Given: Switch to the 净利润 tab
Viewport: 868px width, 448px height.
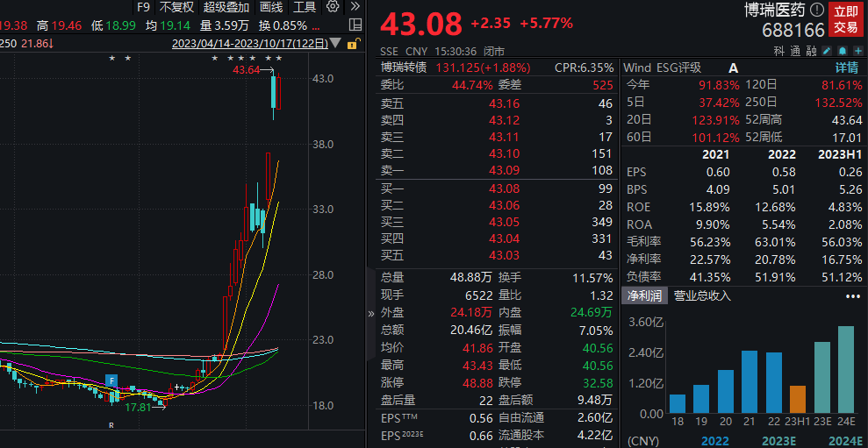Looking at the screenshot, I should click(x=644, y=296).
